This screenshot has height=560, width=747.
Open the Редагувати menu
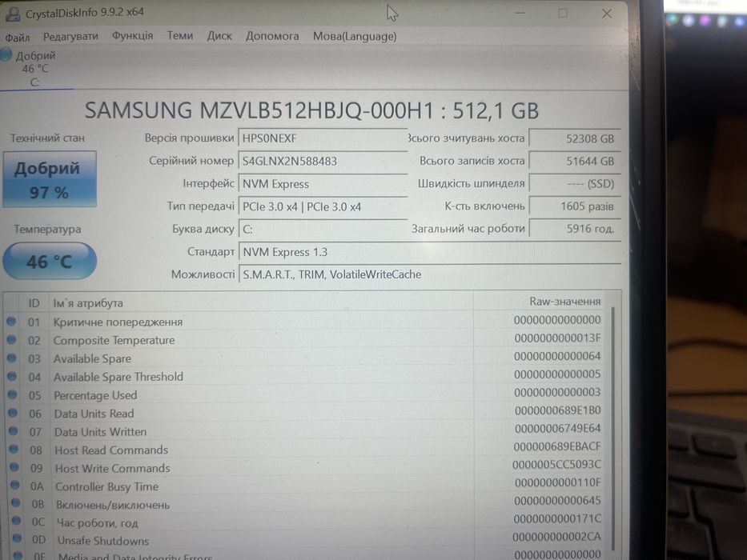pyautogui.click(x=70, y=37)
